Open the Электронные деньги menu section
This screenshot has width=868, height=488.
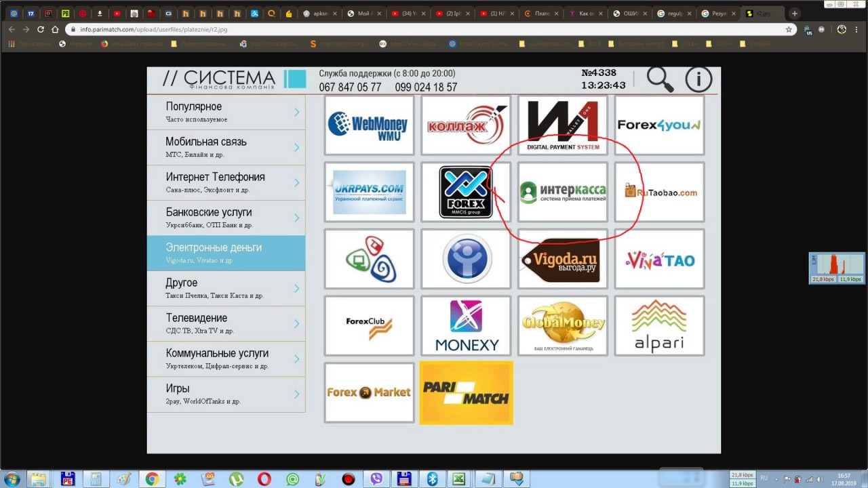226,253
